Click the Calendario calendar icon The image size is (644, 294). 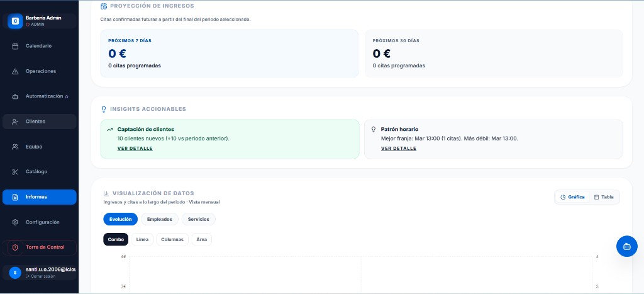tap(15, 46)
